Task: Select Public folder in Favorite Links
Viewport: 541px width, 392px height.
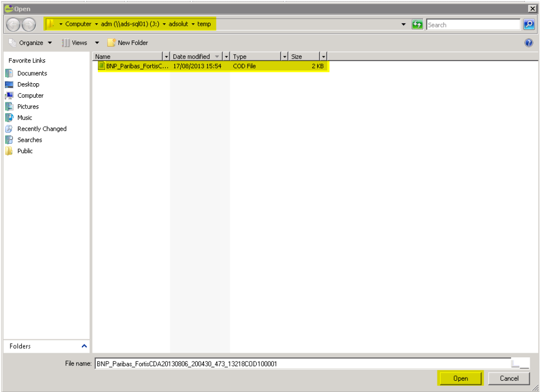Action: 25,151
